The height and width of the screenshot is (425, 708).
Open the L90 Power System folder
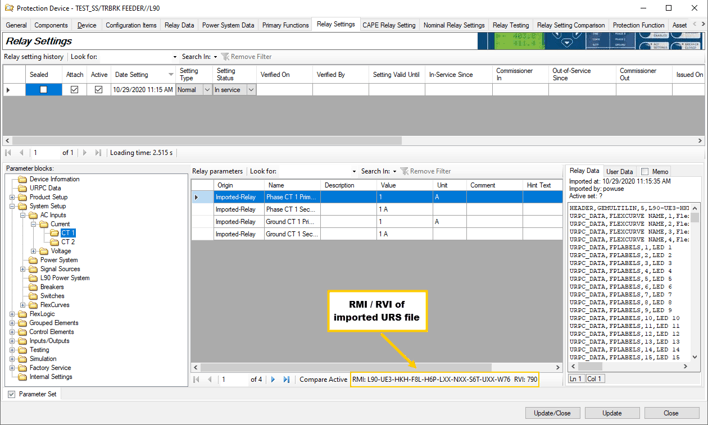[x=65, y=278]
